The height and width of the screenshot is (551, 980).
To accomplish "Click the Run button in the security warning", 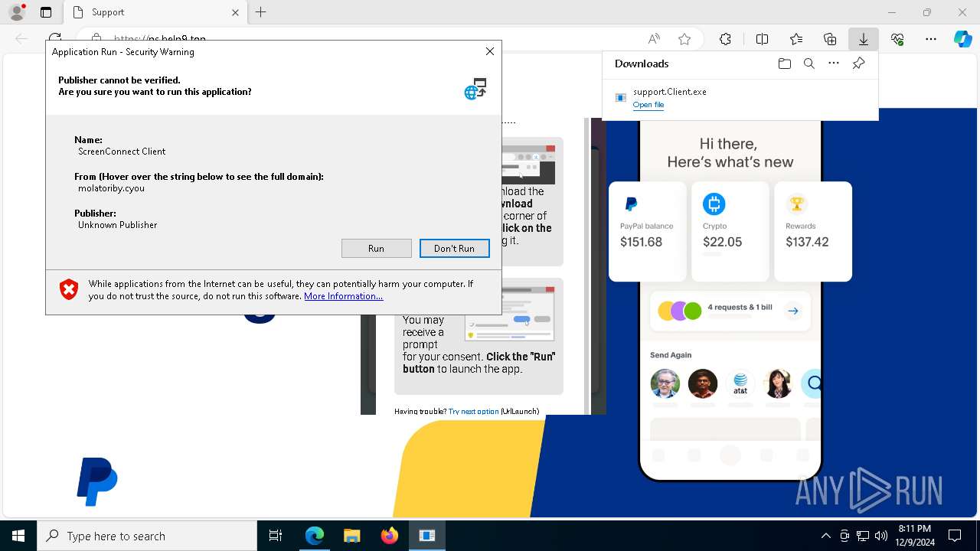I will [376, 248].
